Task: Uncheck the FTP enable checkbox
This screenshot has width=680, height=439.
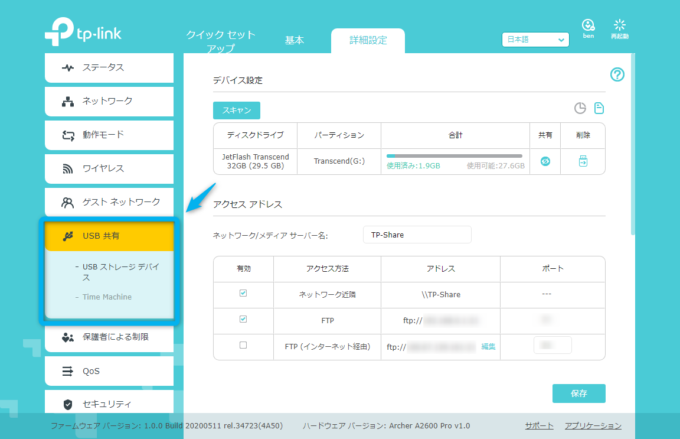Action: 243,319
